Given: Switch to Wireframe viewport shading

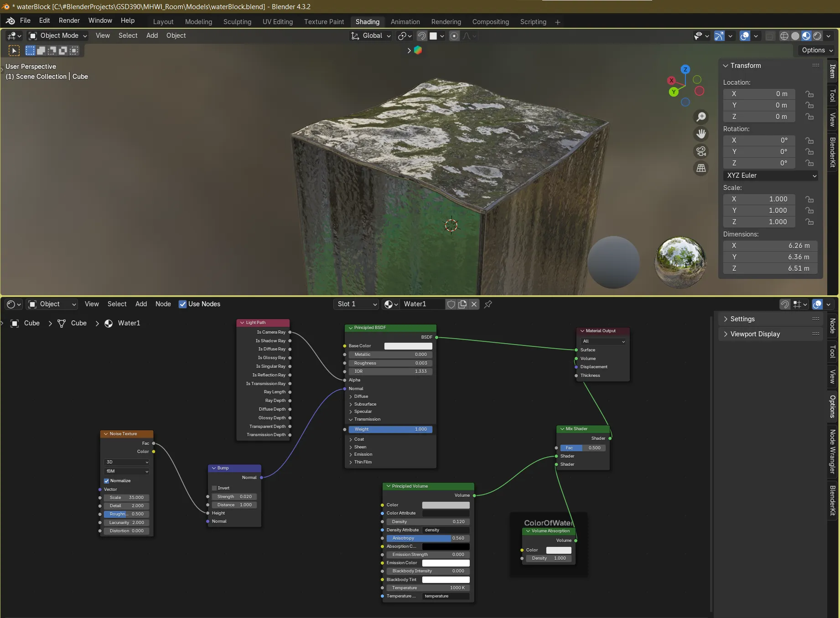Looking at the screenshot, I should click(784, 36).
